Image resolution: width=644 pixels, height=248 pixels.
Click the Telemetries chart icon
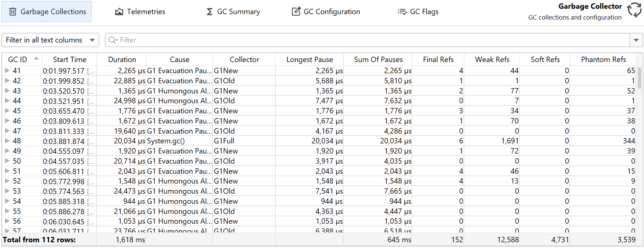(x=119, y=12)
